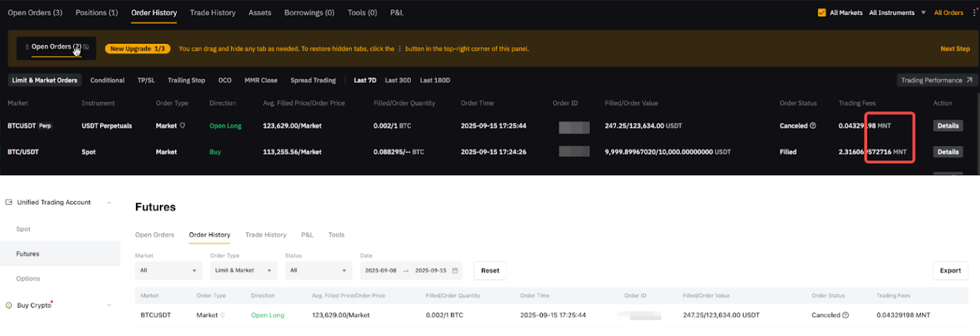Switch to the Trade History tab in dark panel
The width and height of the screenshot is (980, 336).
[213, 13]
